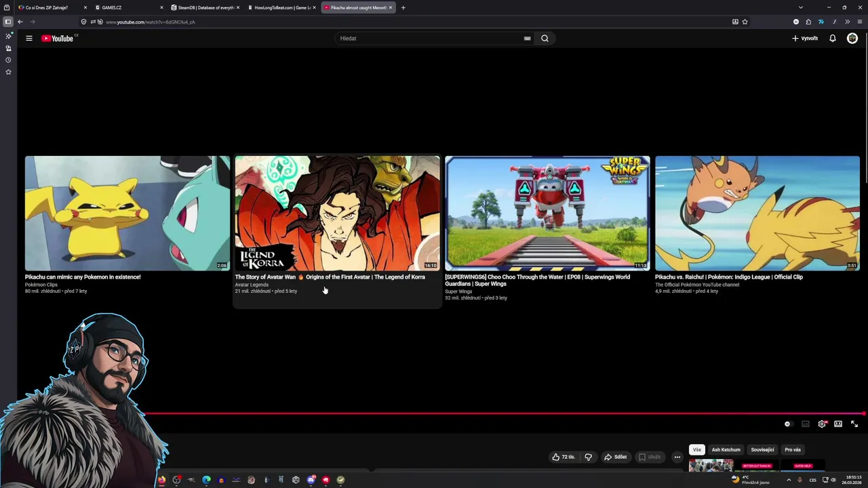The width and height of the screenshot is (868, 488).
Task: Open the CES keyboard language indicator
Action: [x=812, y=480]
